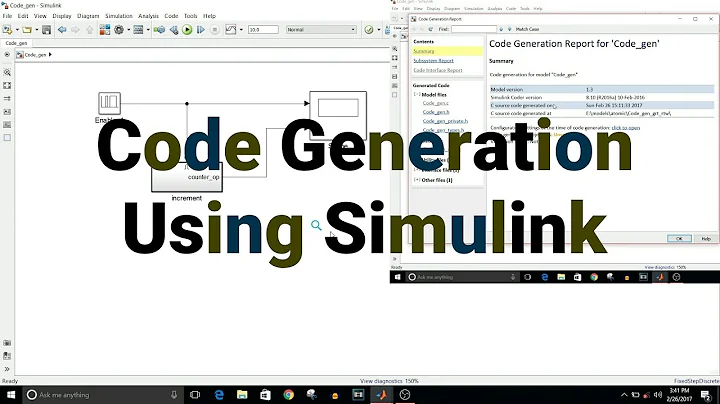Viewport: 720px width, 404px height.
Task: Click the blue Back arrow in toolbar
Action: [x=62, y=30]
